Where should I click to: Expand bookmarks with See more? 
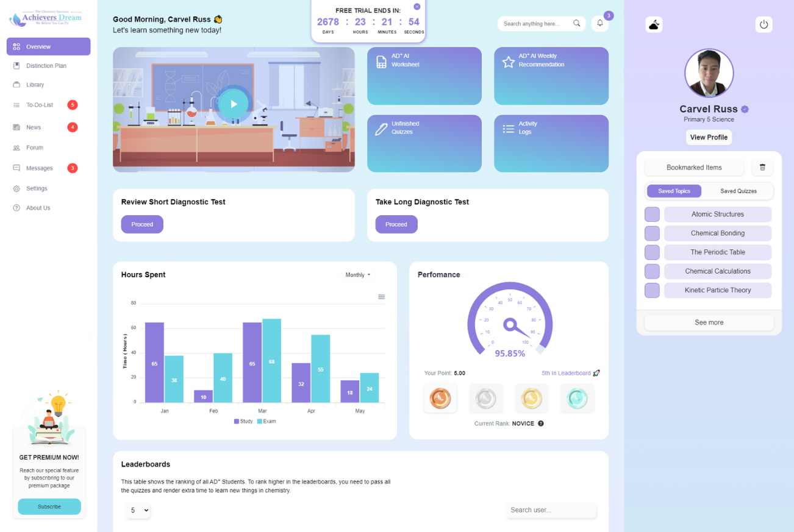coord(709,322)
